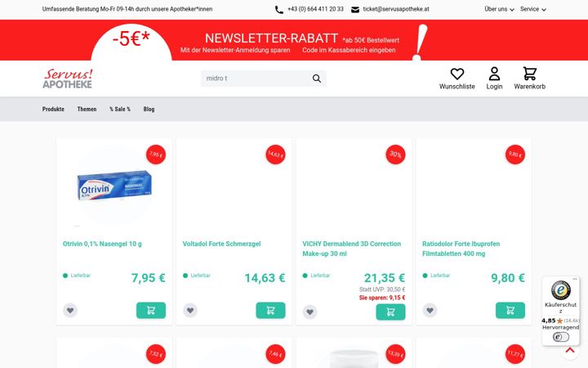Click Lieferbar status on VICHY card
Viewport: 588px width, 368px height.
pos(317,276)
